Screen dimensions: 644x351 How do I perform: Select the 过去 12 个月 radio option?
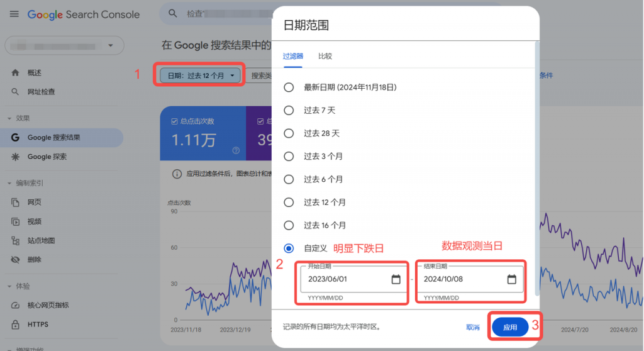click(x=289, y=202)
